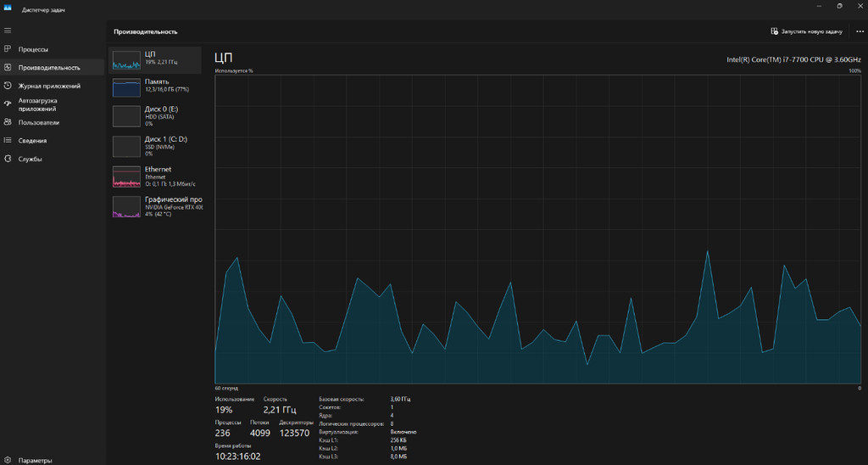Open the Службы services icon
This screenshot has height=465, width=868.
click(x=7, y=159)
